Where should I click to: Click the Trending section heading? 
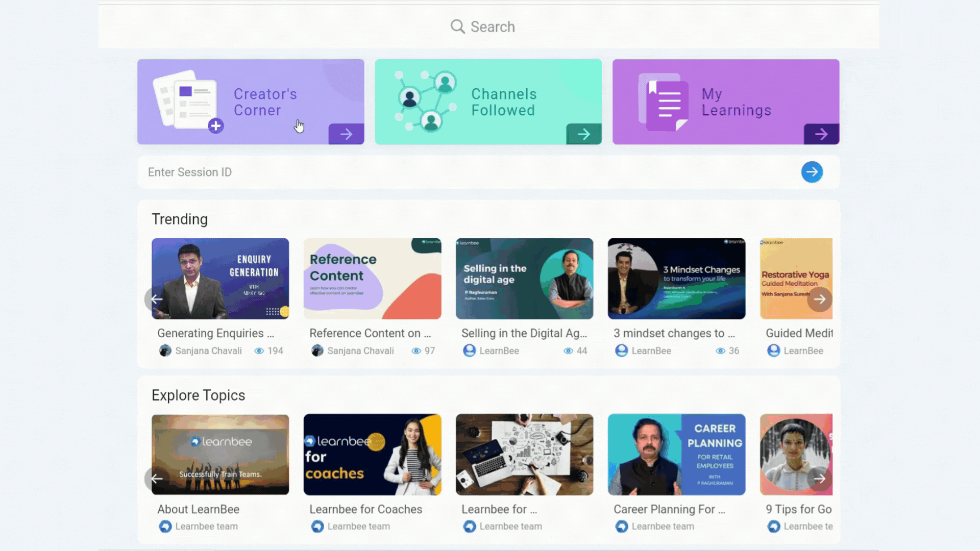tap(180, 219)
